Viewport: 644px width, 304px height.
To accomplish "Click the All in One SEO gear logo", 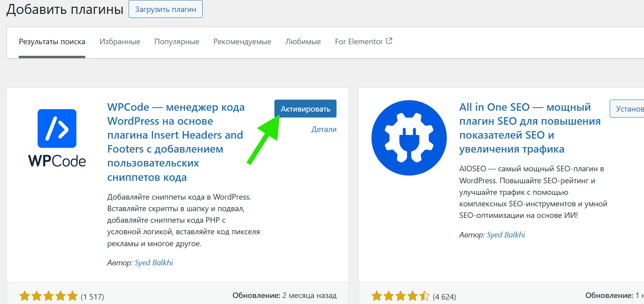I will 409,138.
